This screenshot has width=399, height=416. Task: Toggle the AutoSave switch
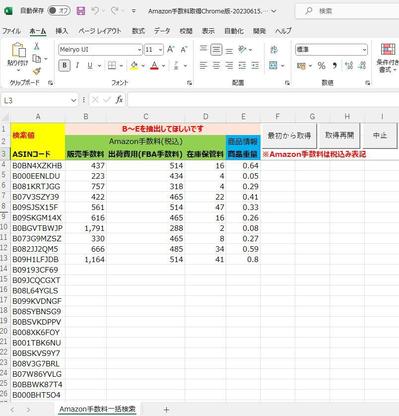59,11
